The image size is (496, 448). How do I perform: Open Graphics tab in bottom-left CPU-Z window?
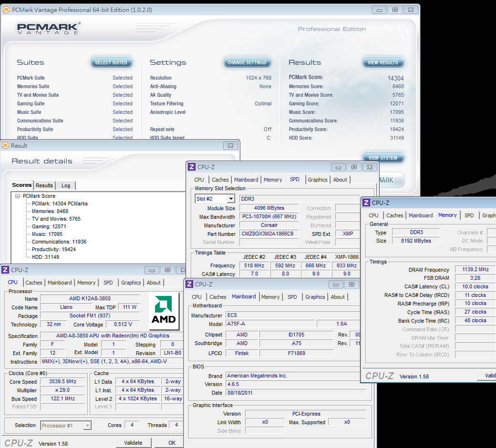pos(131,283)
